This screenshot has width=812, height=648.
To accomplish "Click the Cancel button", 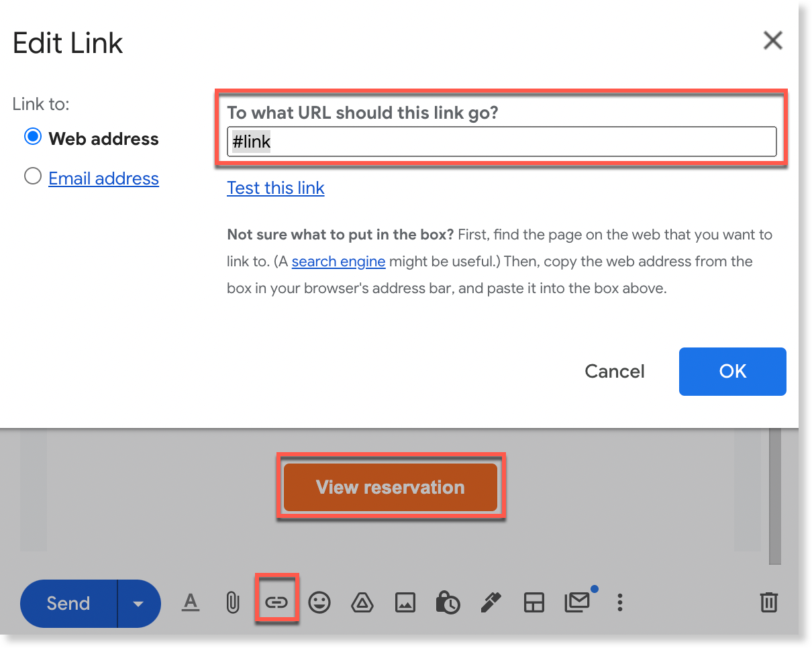I will coord(615,372).
